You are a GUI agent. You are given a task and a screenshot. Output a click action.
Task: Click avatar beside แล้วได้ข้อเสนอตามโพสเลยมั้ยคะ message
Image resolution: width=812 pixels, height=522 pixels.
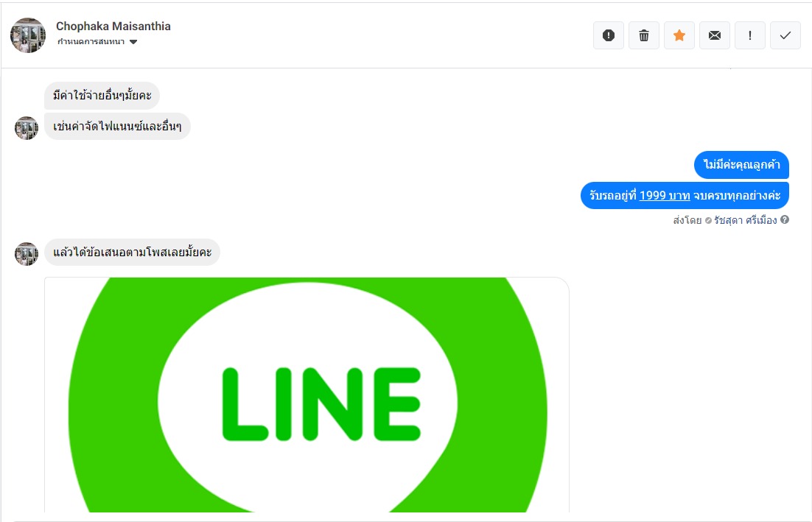tap(27, 254)
